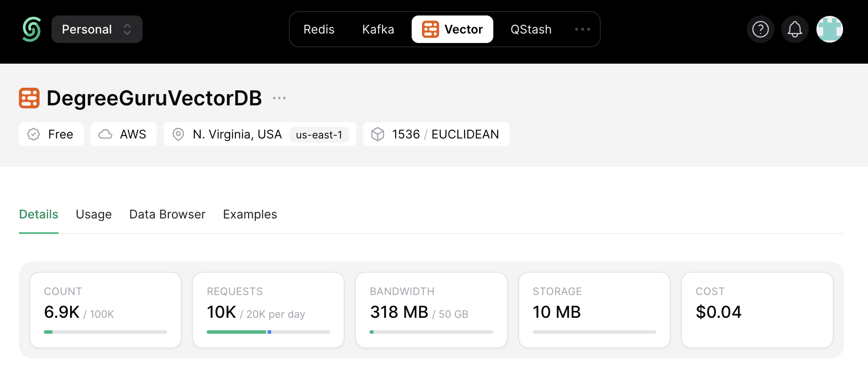Click the STORAGE usage progress bar
The image size is (868, 375).
[594, 332]
